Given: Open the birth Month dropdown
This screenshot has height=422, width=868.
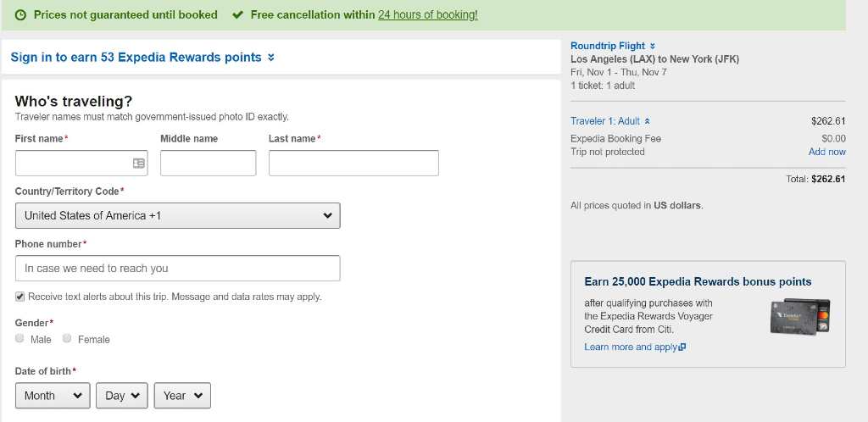Looking at the screenshot, I should 53,396.
